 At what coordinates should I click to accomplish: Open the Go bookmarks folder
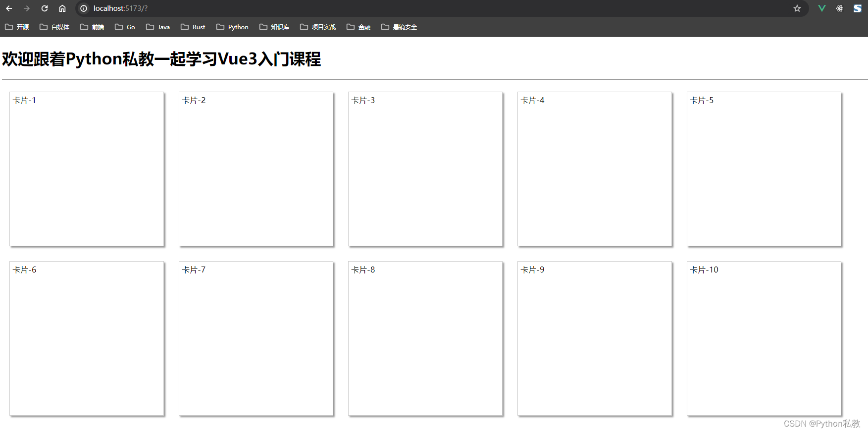[x=125, y=27]
